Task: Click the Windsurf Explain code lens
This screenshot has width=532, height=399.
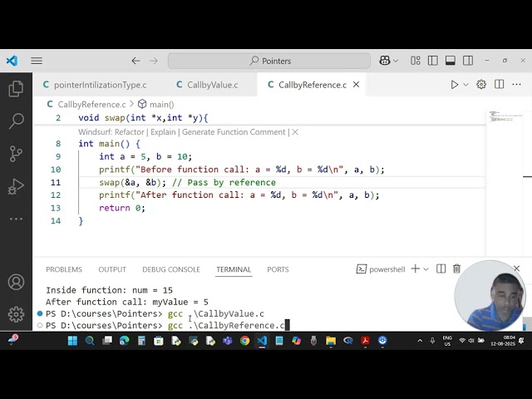Action: [163, 132]
